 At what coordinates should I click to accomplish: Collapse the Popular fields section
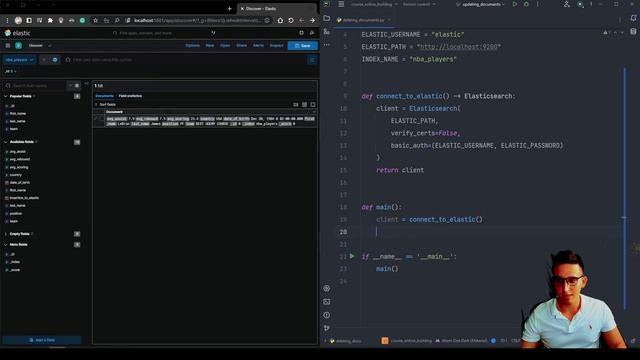[x=6, y=96]
